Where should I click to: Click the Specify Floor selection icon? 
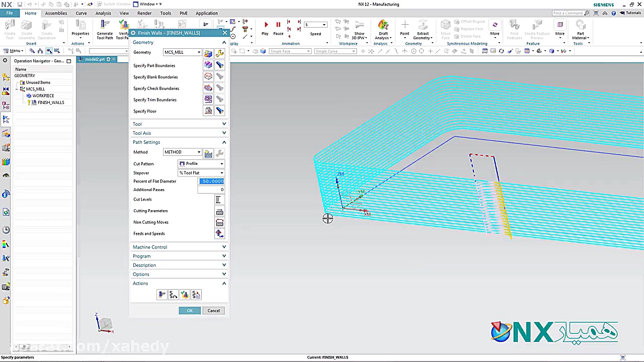click(x=208, y=111)
